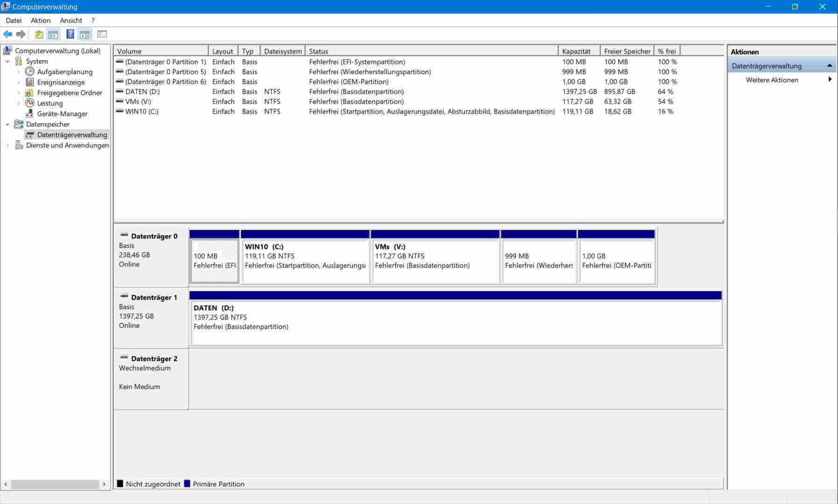Expand Dienste und Anwendungen node
This screenshot has height=504, width=838.
point(7,145)
